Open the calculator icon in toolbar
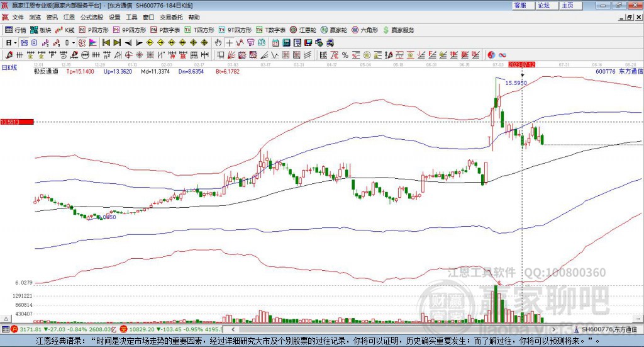 (286, 43)
